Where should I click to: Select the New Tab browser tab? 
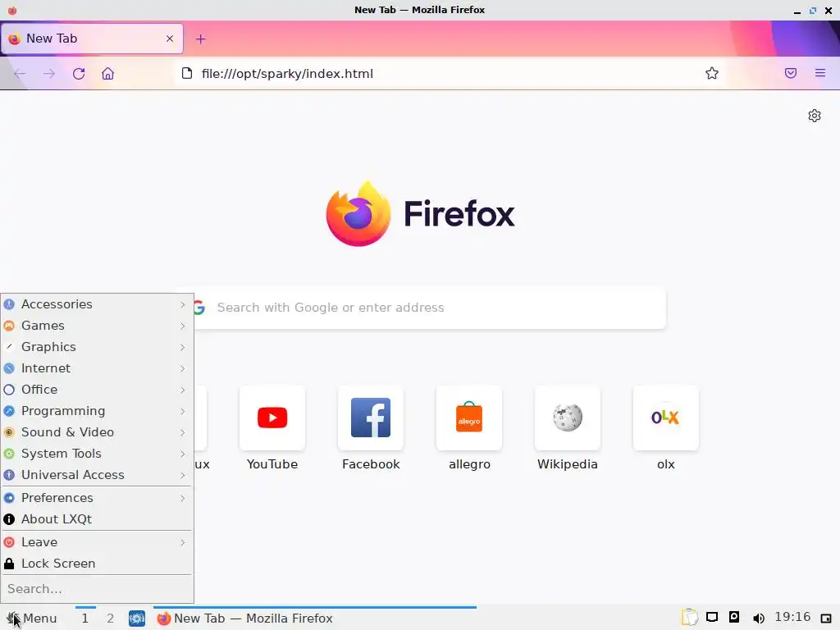click(92, 39)
